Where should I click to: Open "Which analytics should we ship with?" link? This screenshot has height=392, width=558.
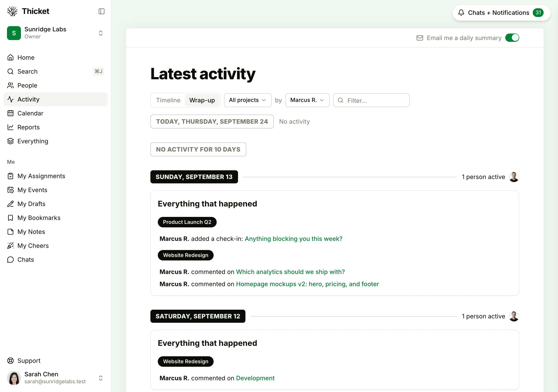290,272
